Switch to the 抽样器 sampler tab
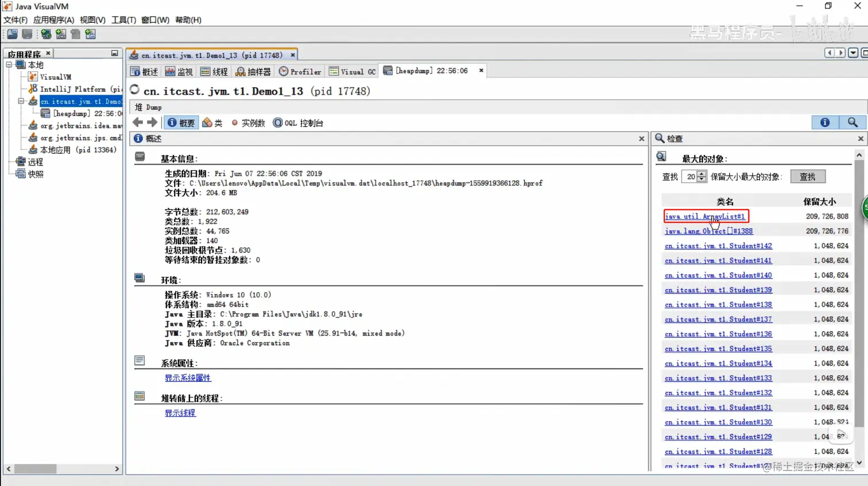This screenshot has width=868, height=486. pyautogui.click(x=253, y=71)
